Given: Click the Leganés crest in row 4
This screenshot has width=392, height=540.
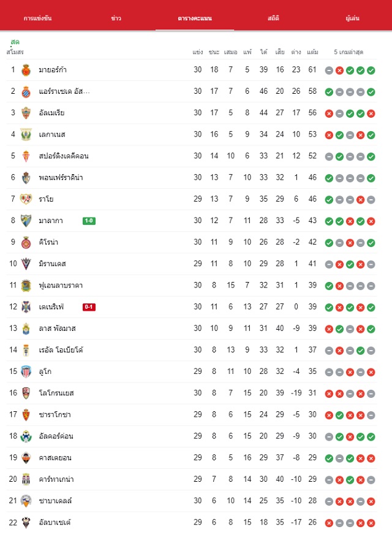Looking at the screenshot, I should 26,135.
